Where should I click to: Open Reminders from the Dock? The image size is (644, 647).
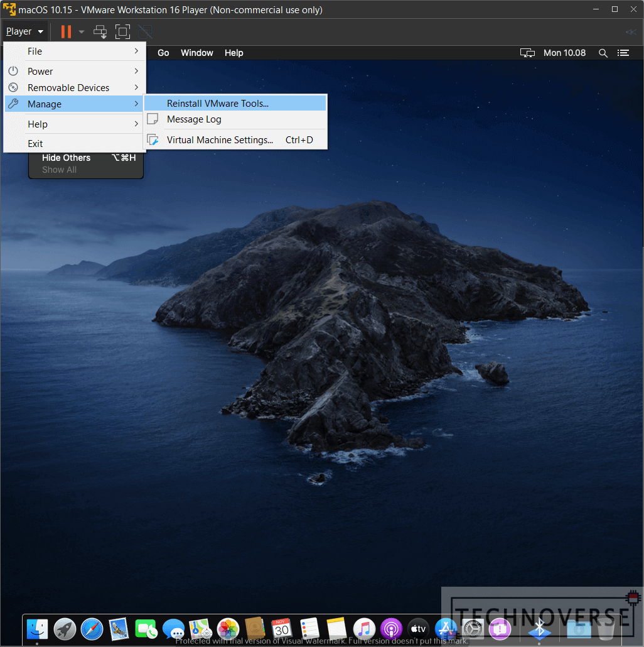point(309,629)
